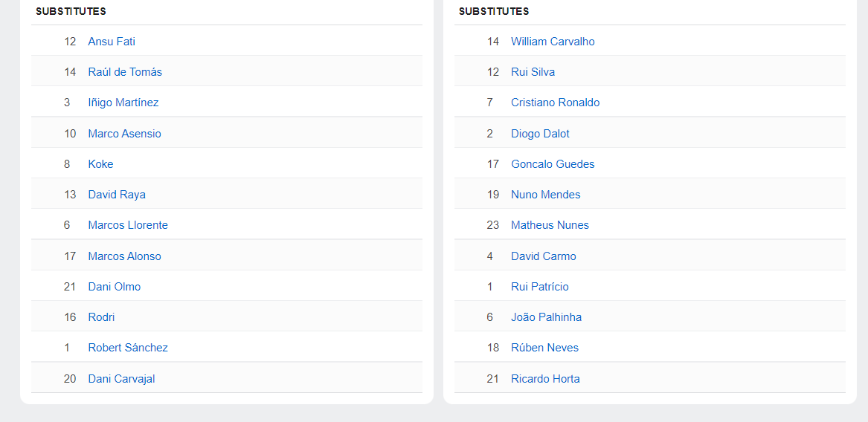This screenshot has height=422, width=868.
Task: Open the Marcos Llorente link
Action: point(128,225)
